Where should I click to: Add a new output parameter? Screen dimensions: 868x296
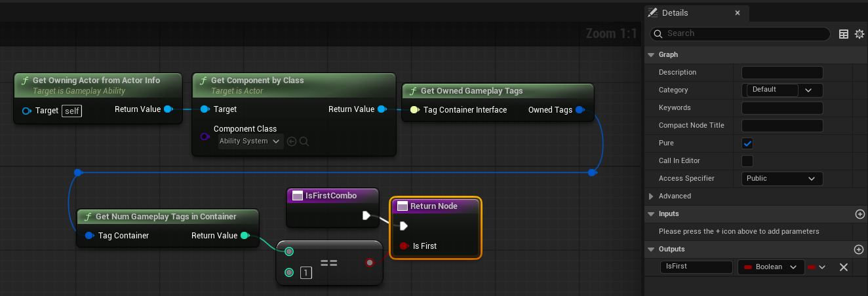859,250
